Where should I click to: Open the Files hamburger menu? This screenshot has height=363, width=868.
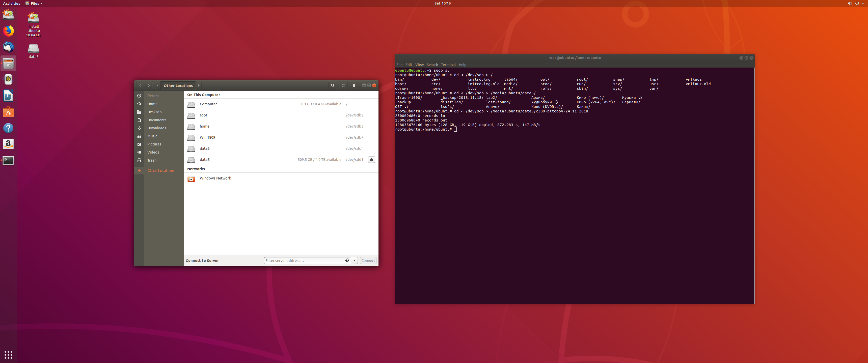click(354, 85)
